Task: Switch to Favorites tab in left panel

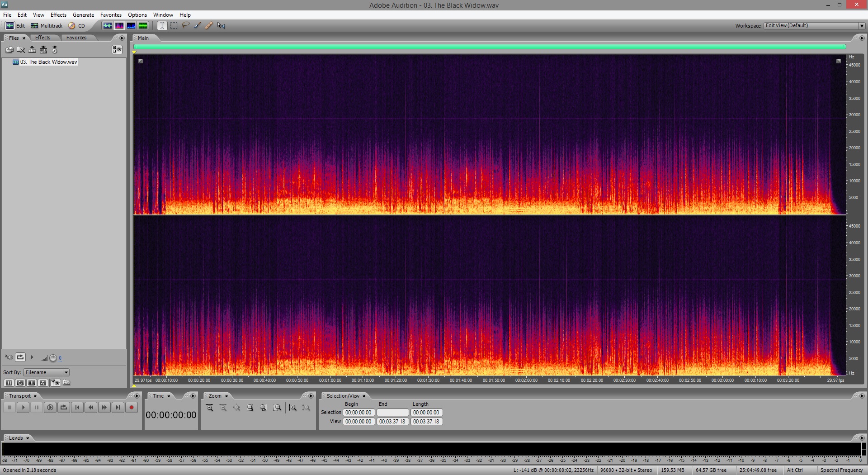Action: coord(76,38)
